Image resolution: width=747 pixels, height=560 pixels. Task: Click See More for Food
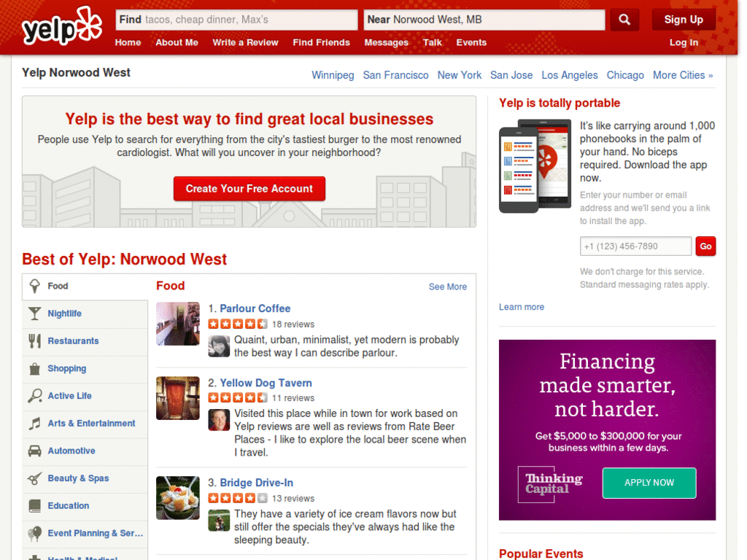tap(448, 287)
